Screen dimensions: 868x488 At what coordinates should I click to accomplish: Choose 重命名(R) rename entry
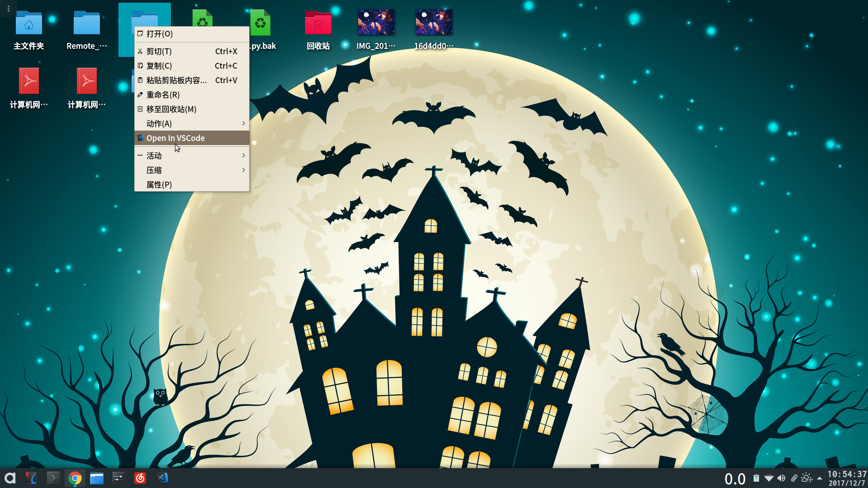point(192,95)
